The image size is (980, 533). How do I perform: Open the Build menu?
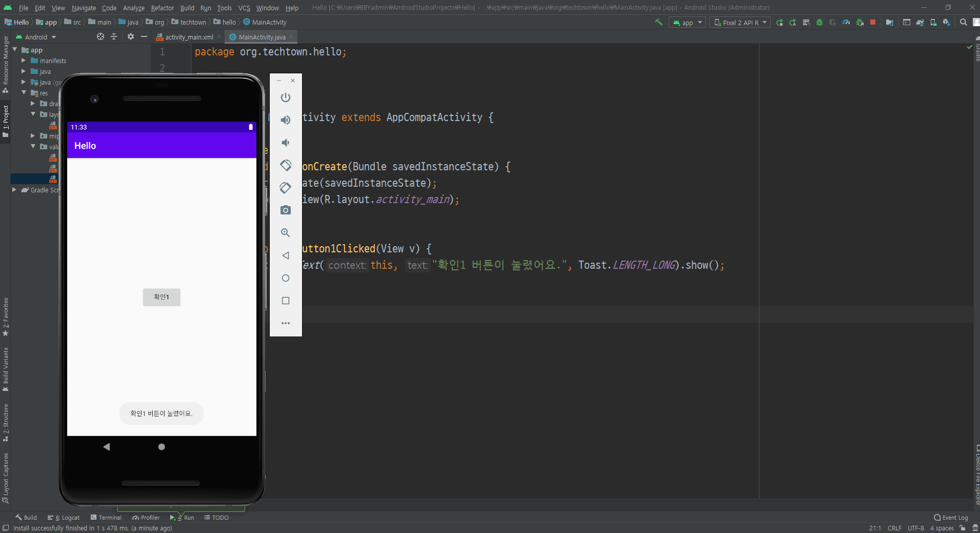click(187, 8)
